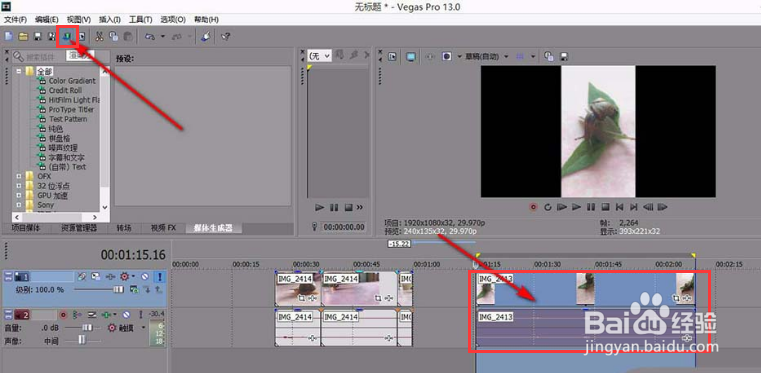
Task: Click the Undo arrow icon
Action: point(150,36)
